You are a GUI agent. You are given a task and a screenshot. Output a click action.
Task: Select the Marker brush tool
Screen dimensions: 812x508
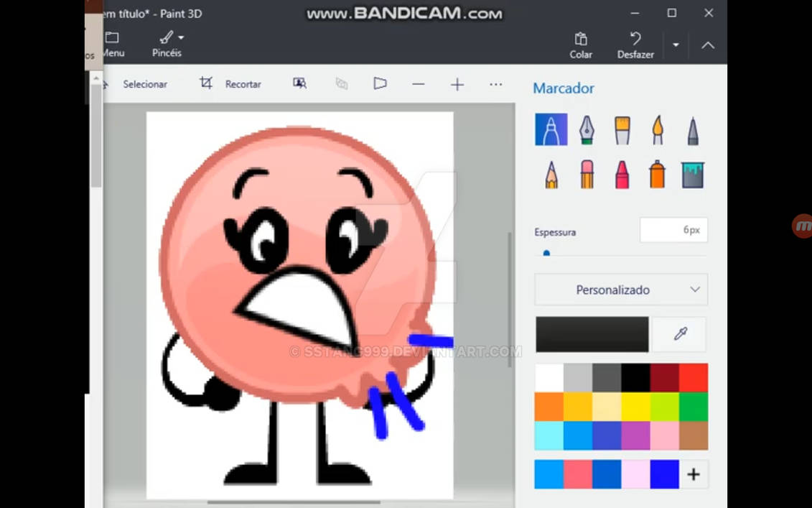(551, 129)
